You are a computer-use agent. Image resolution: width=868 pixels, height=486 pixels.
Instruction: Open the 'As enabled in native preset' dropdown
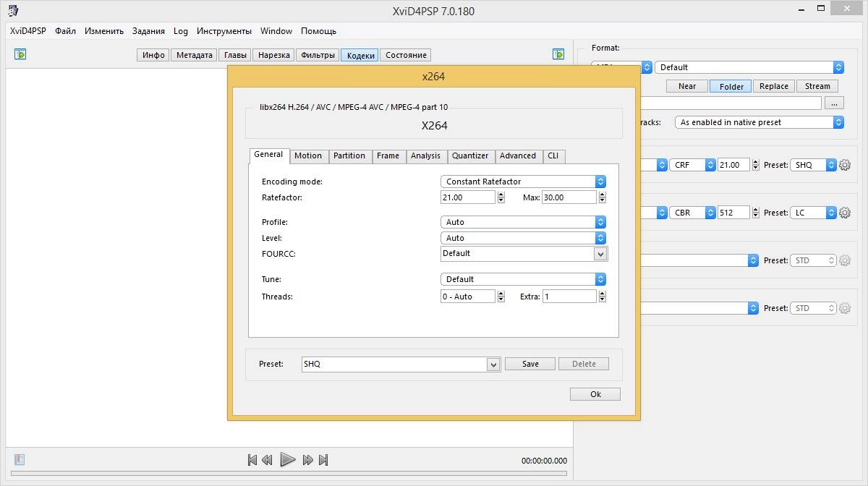coord(759,122)
